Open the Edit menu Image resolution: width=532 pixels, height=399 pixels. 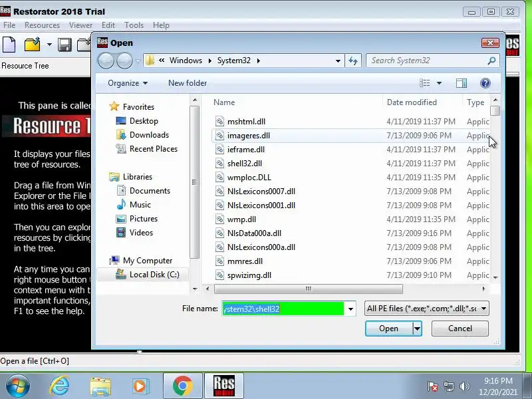point(108,25)
